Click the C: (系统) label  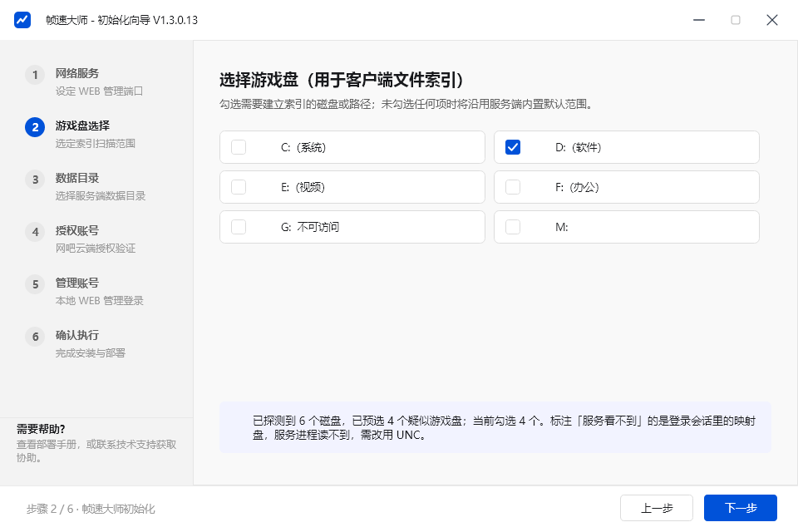pyautogui.click(x=303, y=147)
